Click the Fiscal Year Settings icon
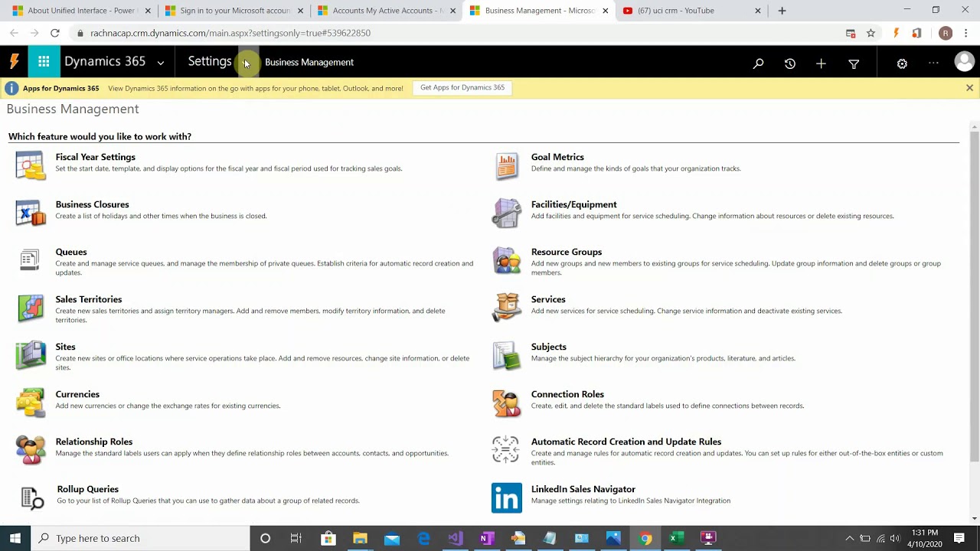Image resolution: width=980 pixels, height=551 pixels. [x=31, y=165]
